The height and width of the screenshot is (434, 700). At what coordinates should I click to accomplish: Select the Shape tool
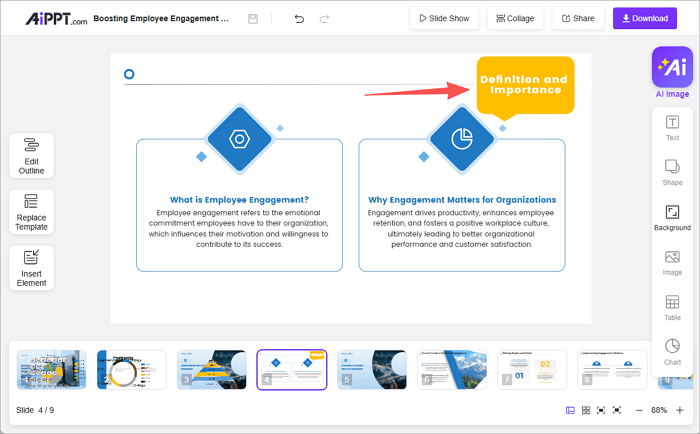tap(672, 172)
